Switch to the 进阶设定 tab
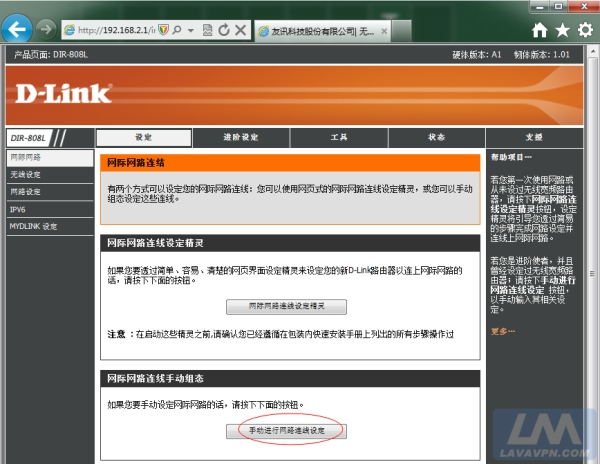600x464 pixels. point(241,138)
